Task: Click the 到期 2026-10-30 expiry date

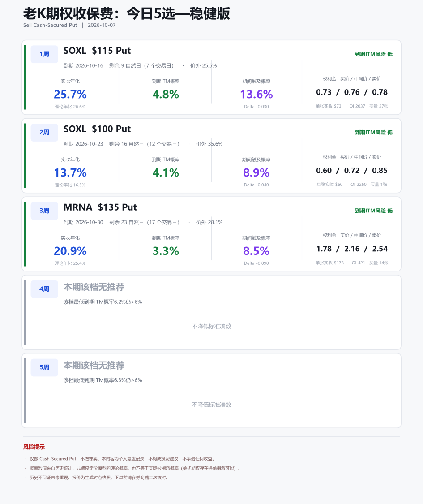Action: pyautogui.click(x=83, y=222)
